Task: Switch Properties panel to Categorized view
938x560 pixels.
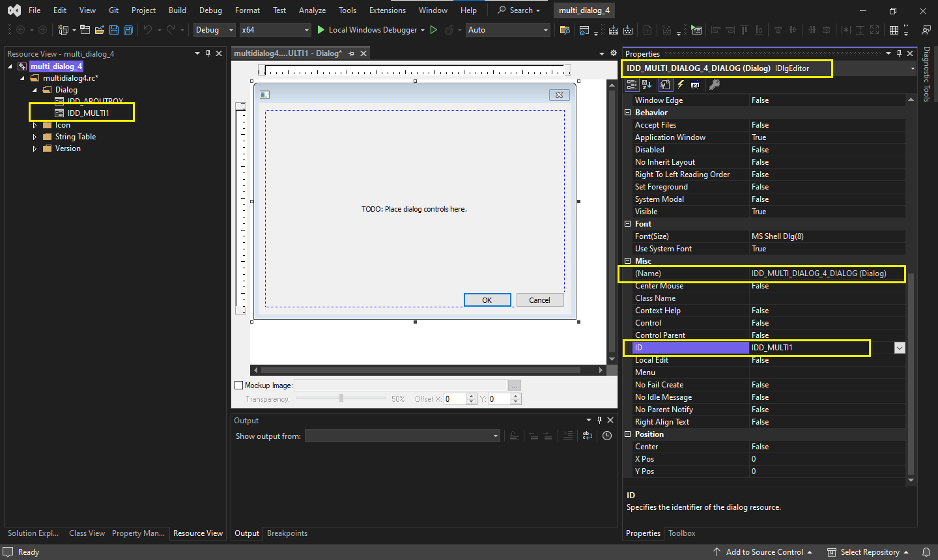Action: pyautogui.click(x=631, y=85)
